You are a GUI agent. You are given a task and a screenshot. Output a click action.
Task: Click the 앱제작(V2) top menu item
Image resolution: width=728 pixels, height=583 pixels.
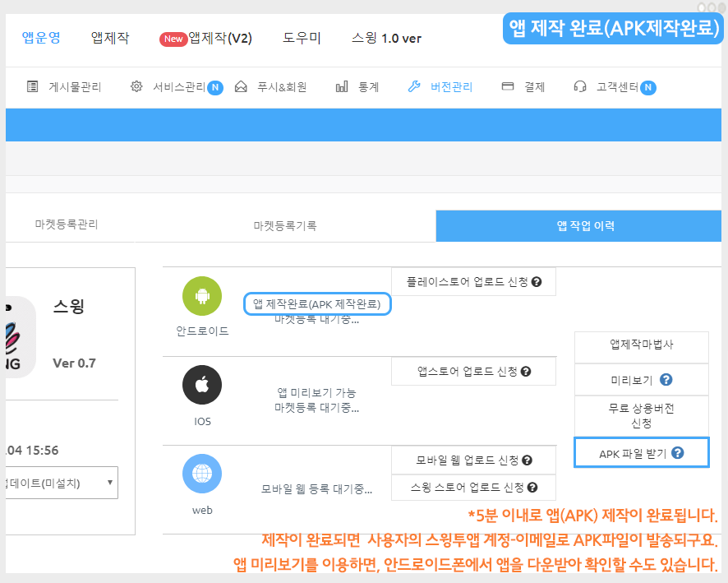pyautogui.click(x=206, y=39)
